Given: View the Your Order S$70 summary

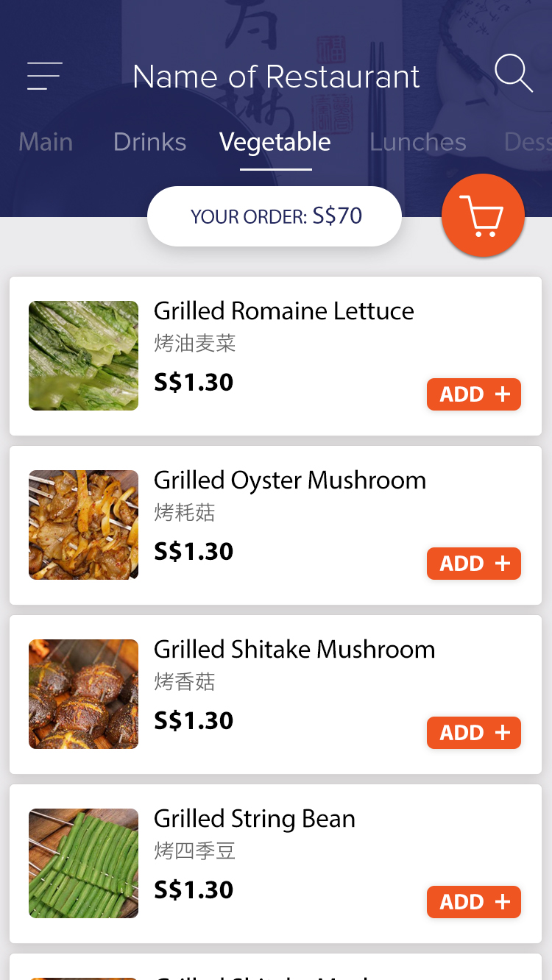Looking at the screenshot, I should point(275,216).
